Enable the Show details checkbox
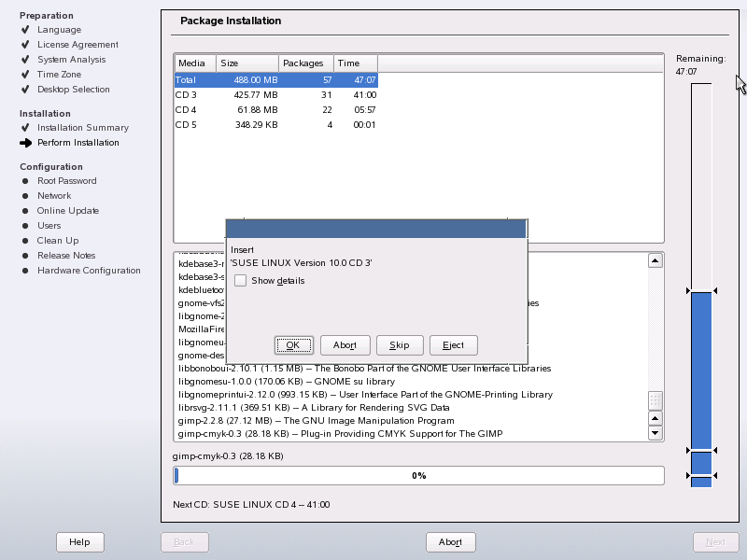Viewport: 747px width, 560px height. (241, 281)
